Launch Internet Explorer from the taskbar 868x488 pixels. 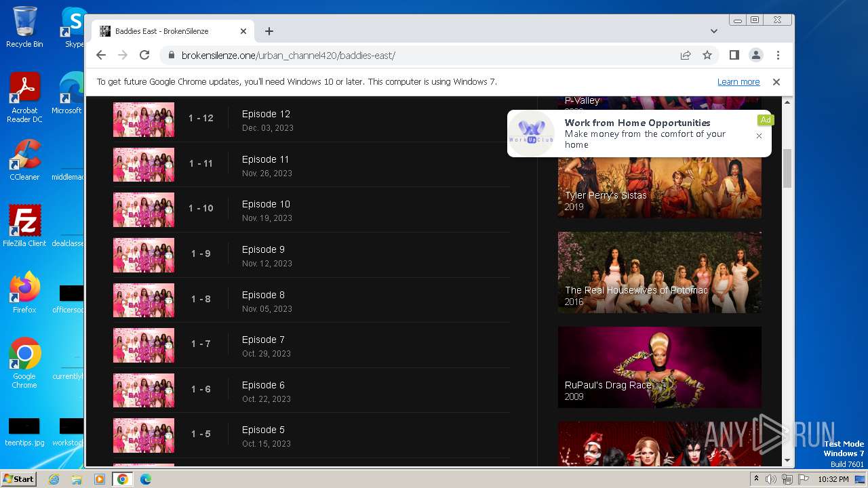click(54, 479)
